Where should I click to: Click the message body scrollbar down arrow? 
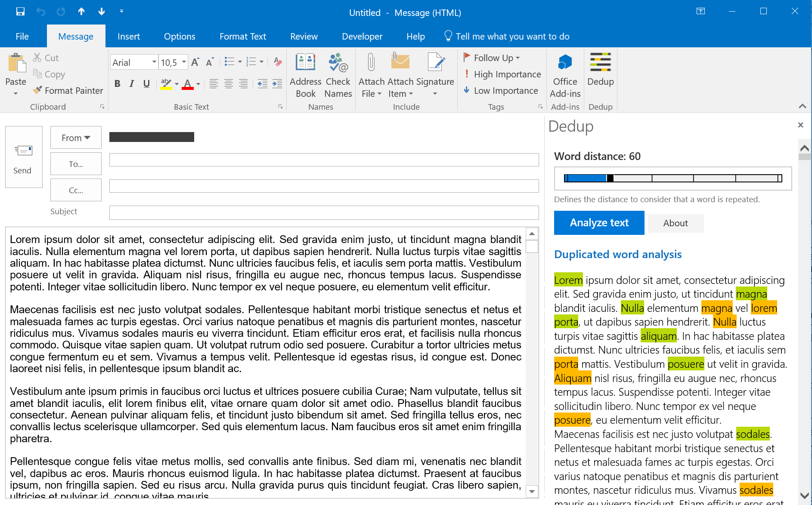tap(532, 491)
